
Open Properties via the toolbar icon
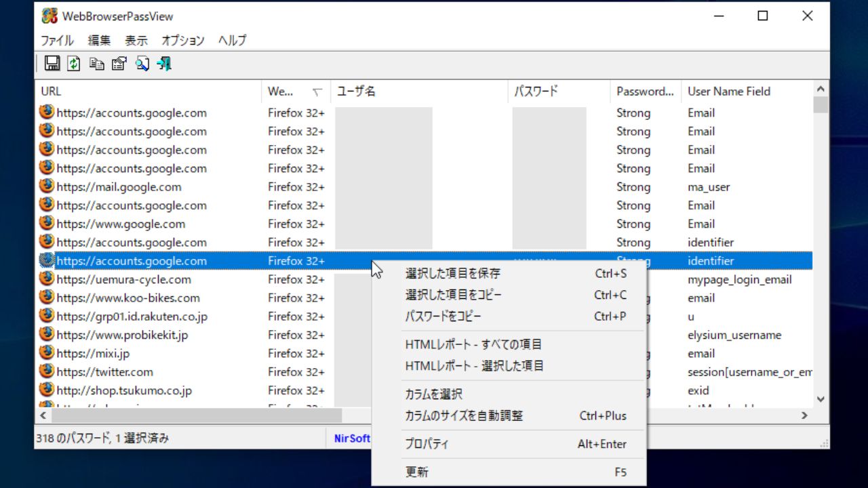point(119,64)
